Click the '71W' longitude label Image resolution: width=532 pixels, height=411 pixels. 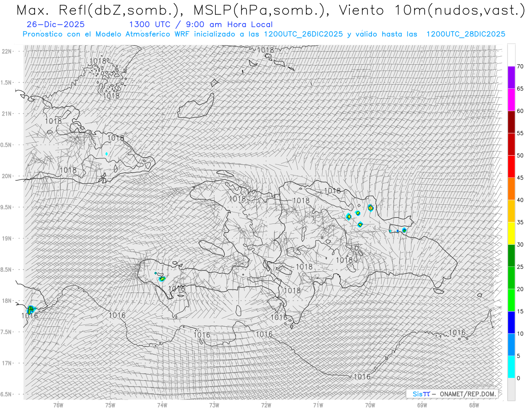[318, 405]
